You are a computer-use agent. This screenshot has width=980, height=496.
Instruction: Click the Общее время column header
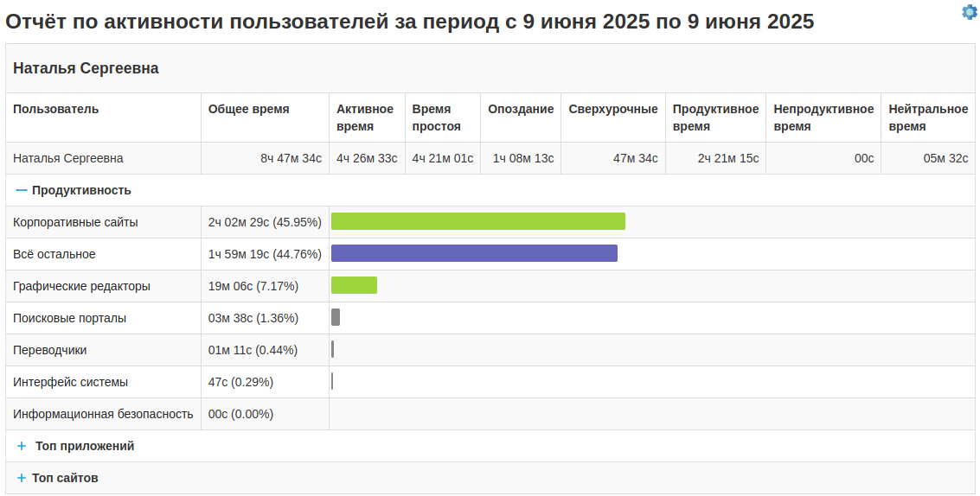(249, 109)
